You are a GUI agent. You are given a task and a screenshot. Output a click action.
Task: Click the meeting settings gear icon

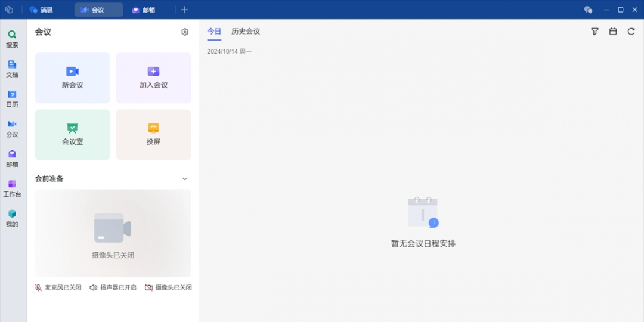tap(185, 32)
